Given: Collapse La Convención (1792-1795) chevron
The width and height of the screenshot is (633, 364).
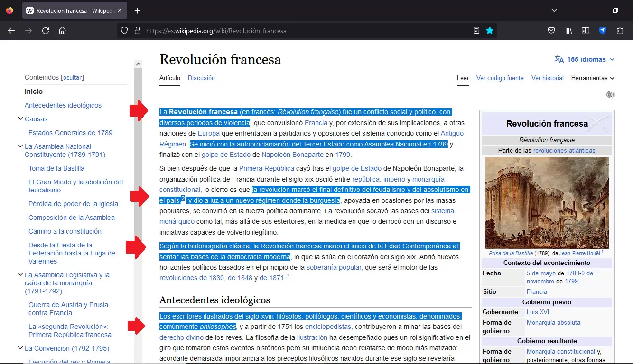Looking at the screenshot, I should point(20,348).
